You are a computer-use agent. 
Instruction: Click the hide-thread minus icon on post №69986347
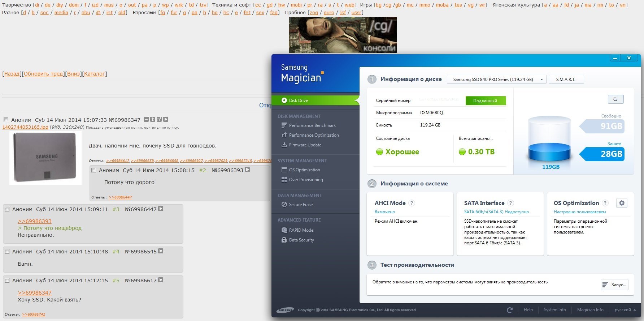point(146,119)
